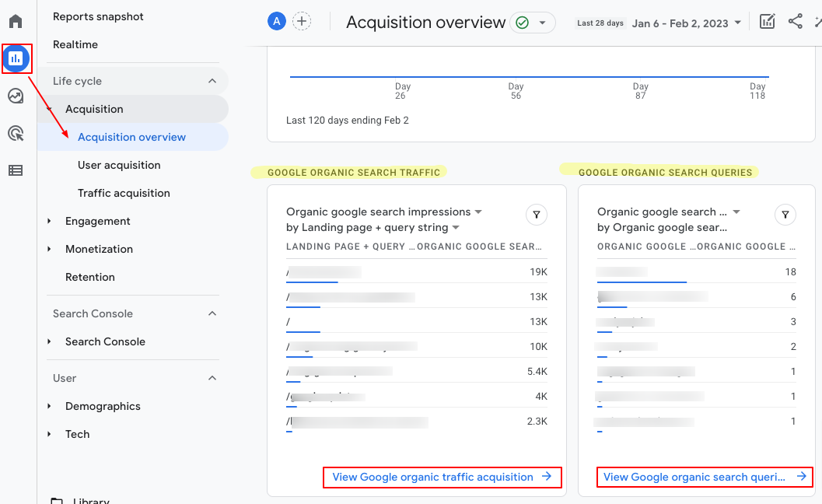
Task: Select the landing page row with 19K
Action: tap(417, 272)
